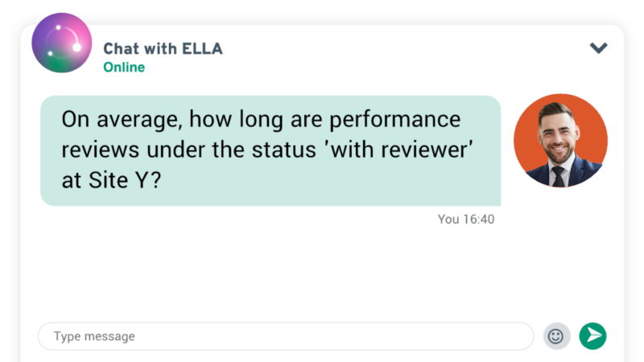Send the message with the paper plane icon
This screenshot has width=644, height=362.
click(x=592, y=336)
